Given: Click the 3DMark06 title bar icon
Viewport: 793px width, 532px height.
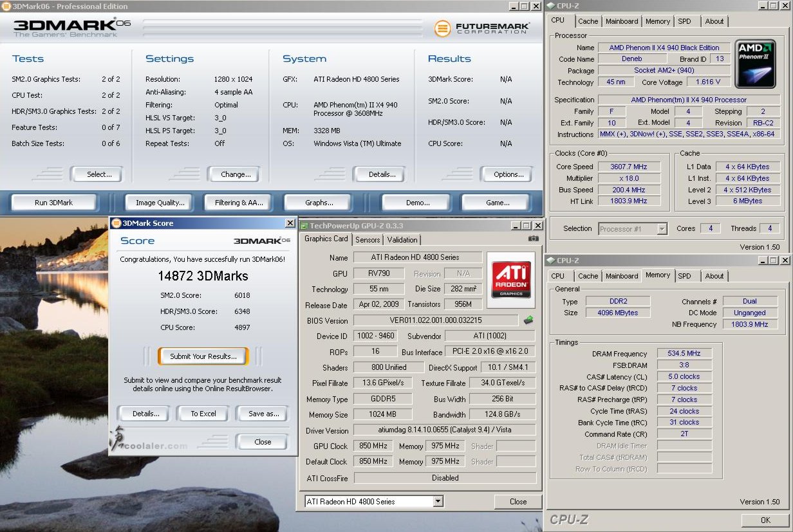Looking at the screenshot, I should point(6,6).
